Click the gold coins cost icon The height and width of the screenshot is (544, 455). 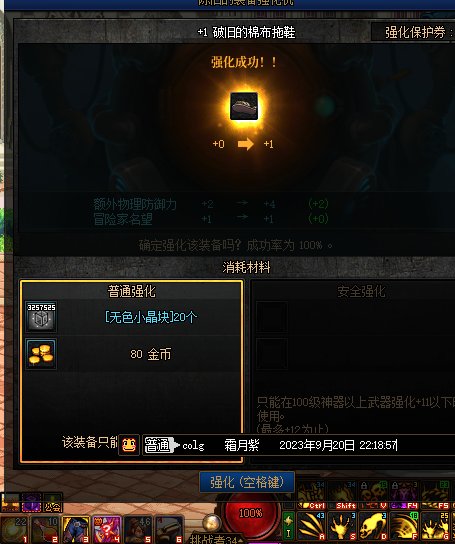click(x=41, y=354)
